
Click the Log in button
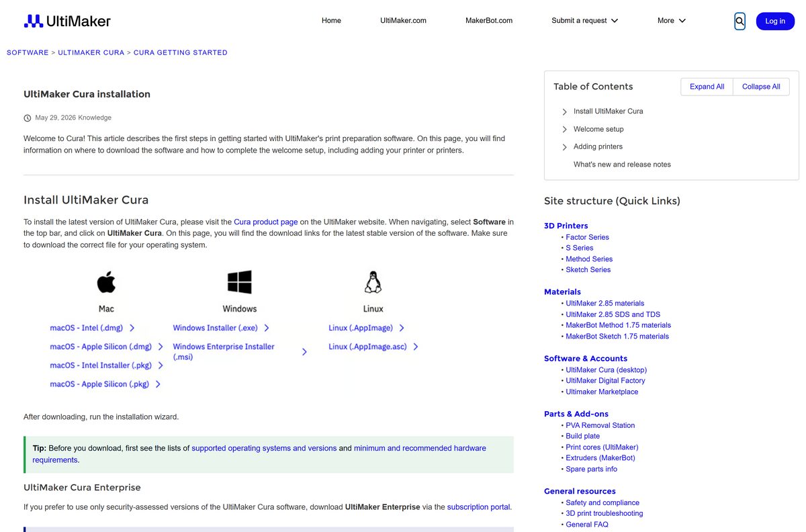(x=775, y=21)
